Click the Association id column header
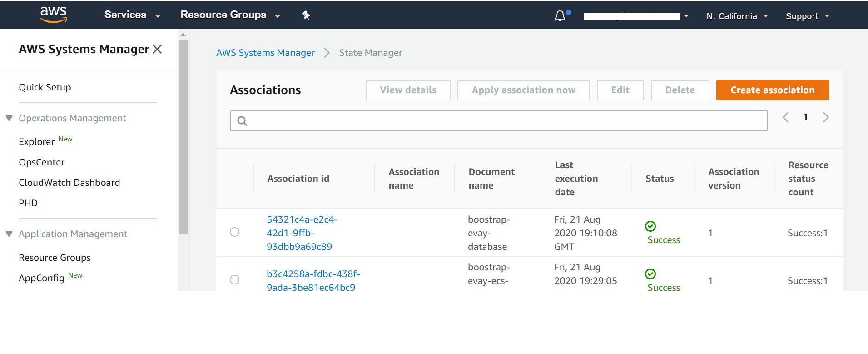The width and height of the screenshot is (868, 354). coord(298,179)
